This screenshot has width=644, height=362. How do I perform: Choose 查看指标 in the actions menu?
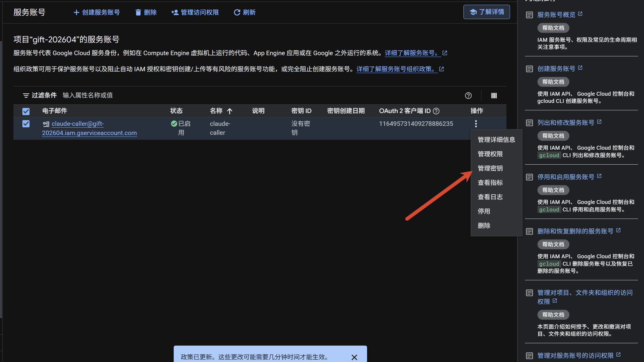(496, 182)
